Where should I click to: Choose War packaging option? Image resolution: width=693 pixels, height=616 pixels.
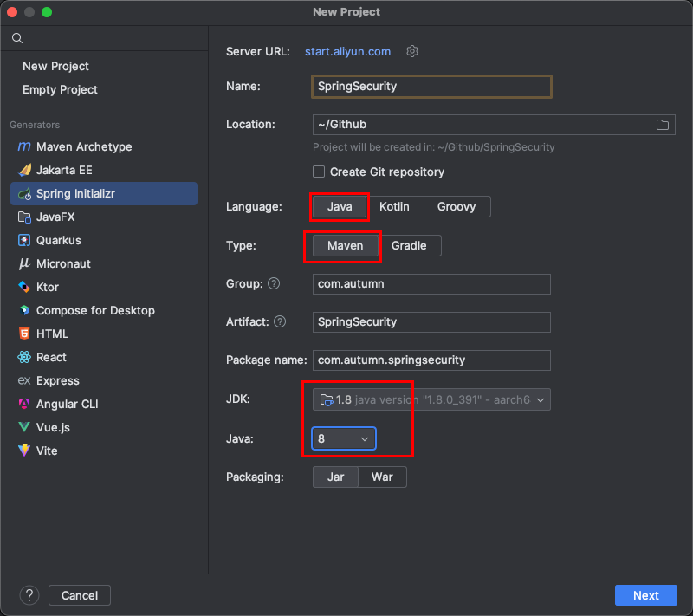[382, 477]
